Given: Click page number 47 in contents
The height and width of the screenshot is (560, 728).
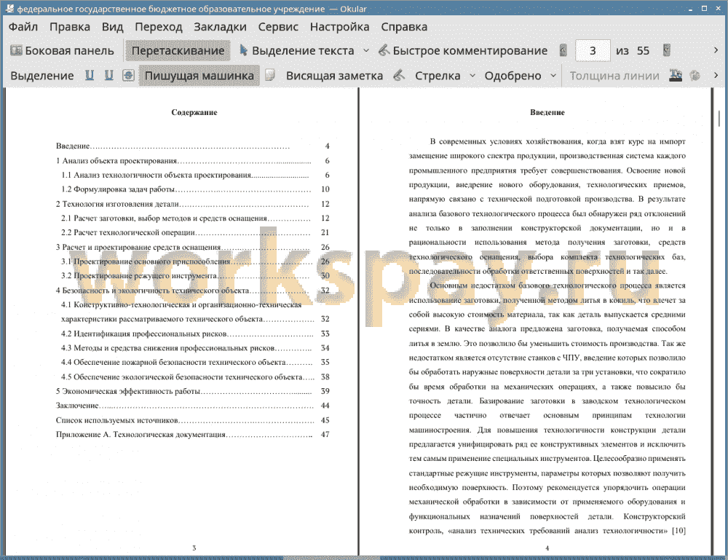Looking at the screenshot, I should pyautogui.click(x=325, y=435).
